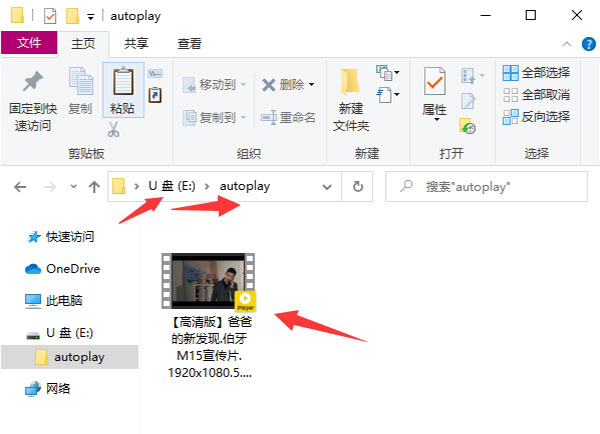600x434 pixels.
Task: Open recent locations dropdown arrow
Action: click(x=73, y=187)
